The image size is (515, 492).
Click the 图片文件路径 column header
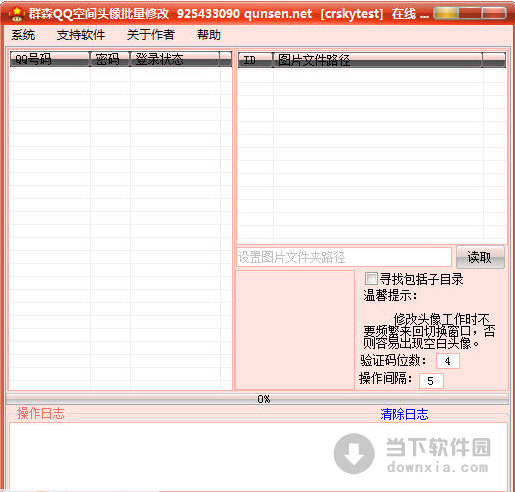click(x=378, y=60)
